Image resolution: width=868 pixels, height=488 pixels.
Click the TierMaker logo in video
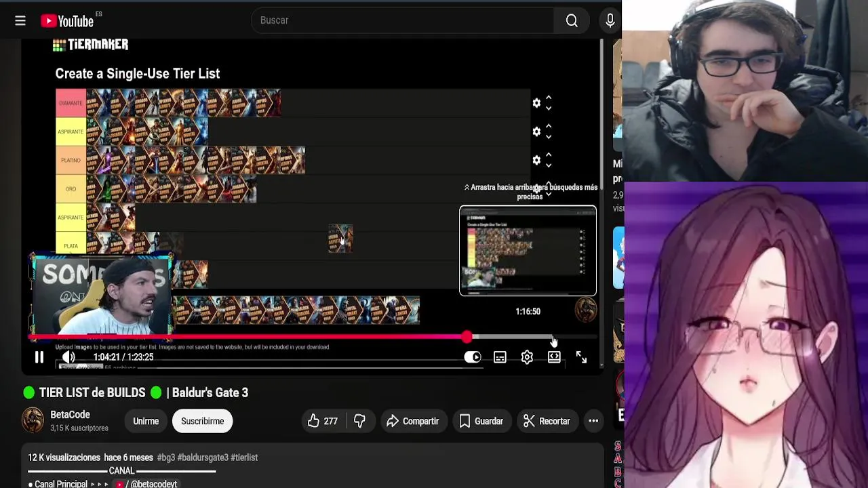90,45
